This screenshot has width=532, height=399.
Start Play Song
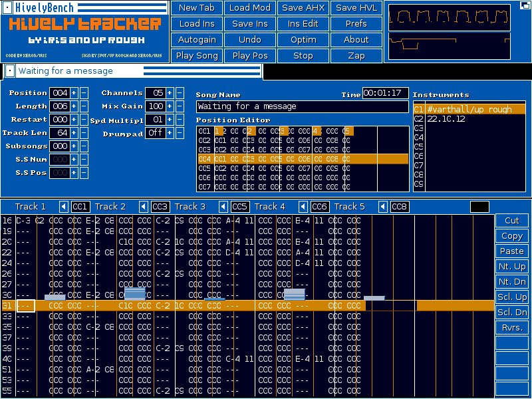(197, 56)
